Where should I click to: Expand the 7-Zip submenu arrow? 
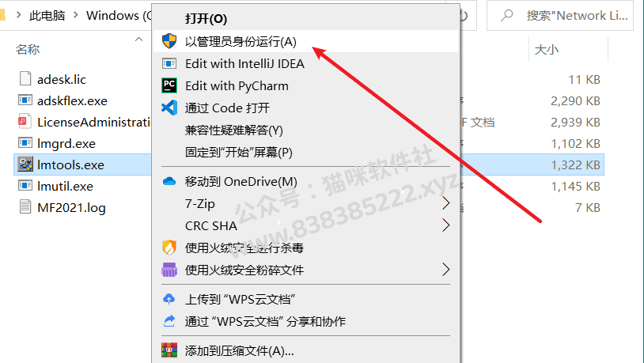445,202
